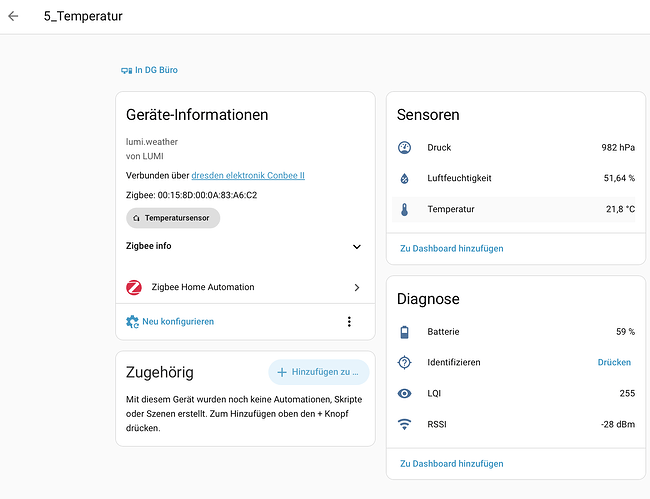
Task: Click the Temperatursensor label chip
Action: (x=173, y=218)
